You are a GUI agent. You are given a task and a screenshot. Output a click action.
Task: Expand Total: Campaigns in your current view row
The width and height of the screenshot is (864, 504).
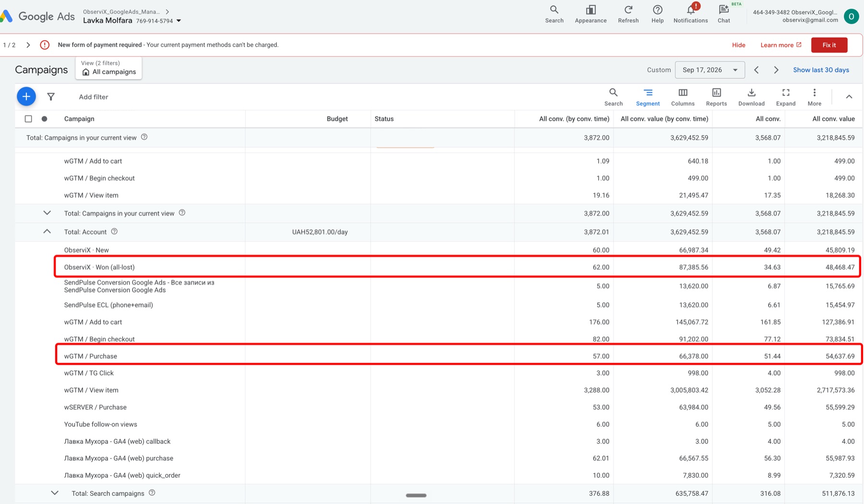click(47, 213)
